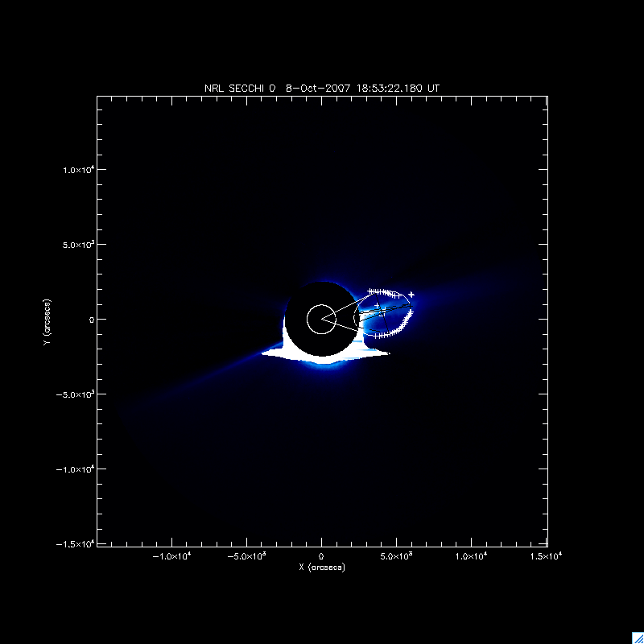Viewport: 644px width, 644px height.
Task: Click the center of the white solar disk circle
Action: [x=321, y=319]
